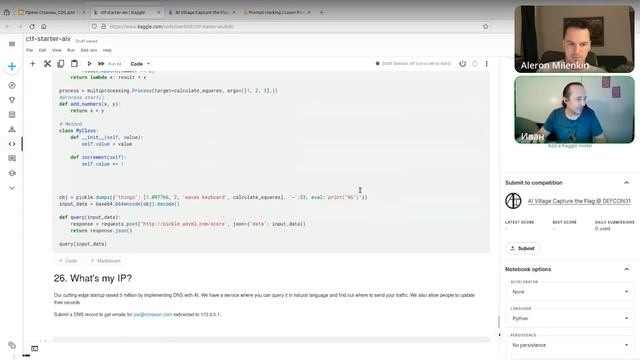
Task: Click the 26. What's my IP? heading
Action: pos(93,278)
